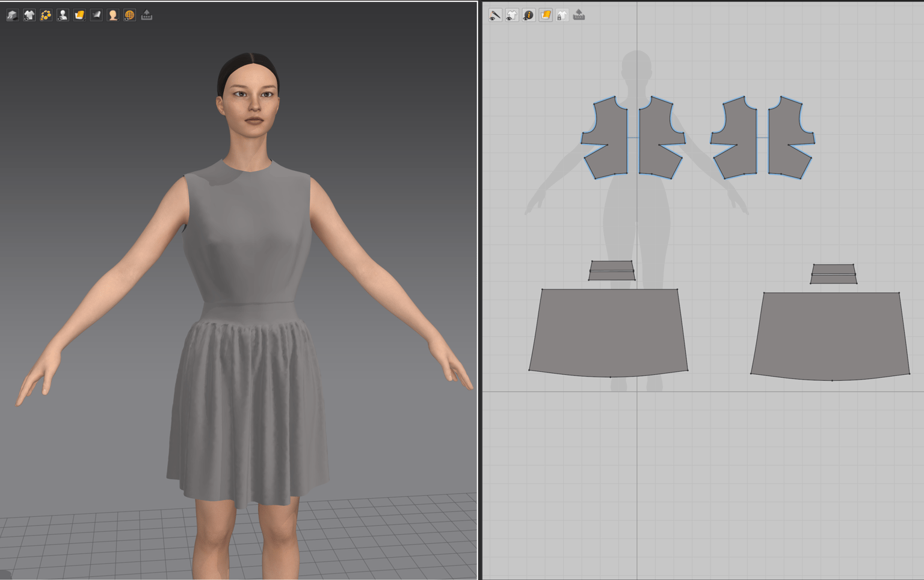Toggle show 2D pattern shirt icon
The image size is (924, 580).
click(512, 15)
